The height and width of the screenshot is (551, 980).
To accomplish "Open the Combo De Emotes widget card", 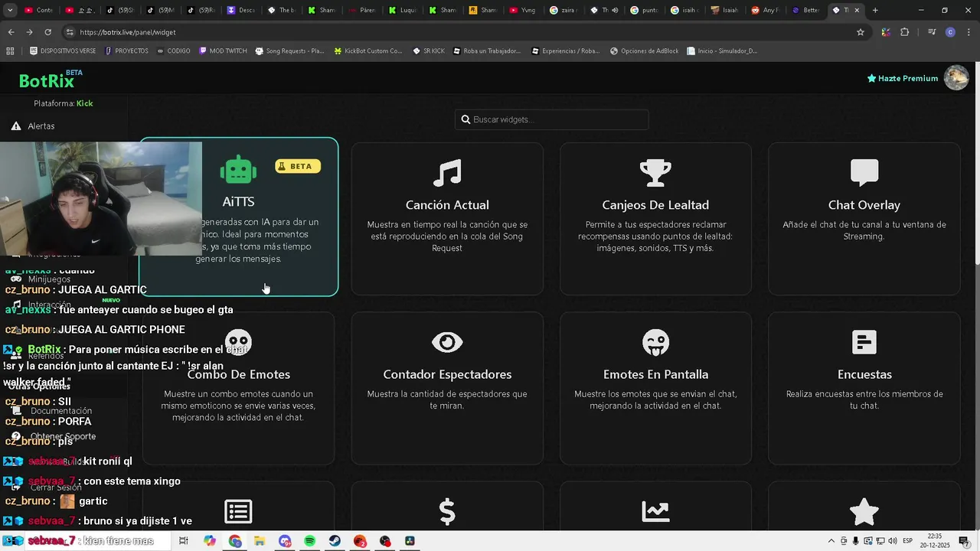I will coord(238,388).
